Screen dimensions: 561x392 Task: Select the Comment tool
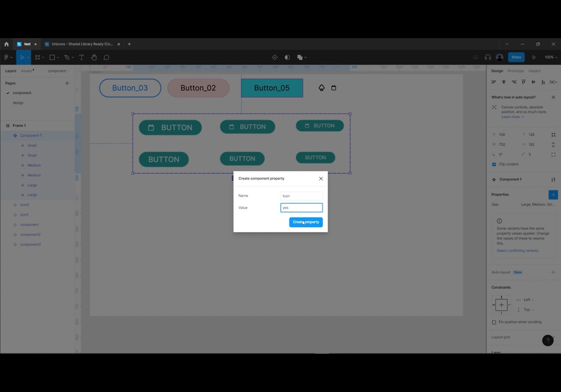[x=106, y=57]
